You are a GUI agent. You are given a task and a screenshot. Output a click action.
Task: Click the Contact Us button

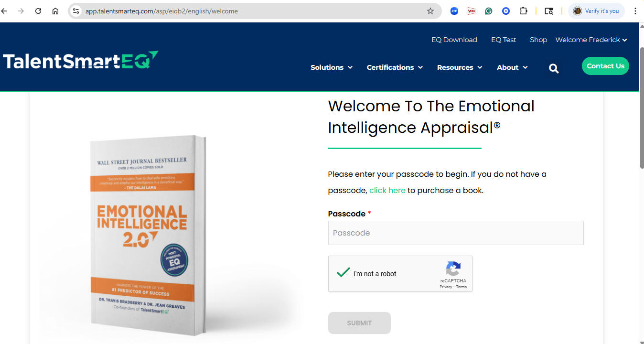[x=605, y=66]
